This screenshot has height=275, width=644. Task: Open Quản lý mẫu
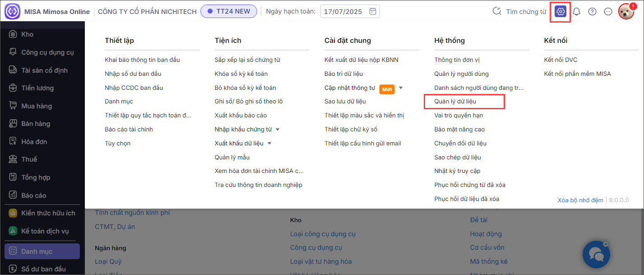coord(232,157)
